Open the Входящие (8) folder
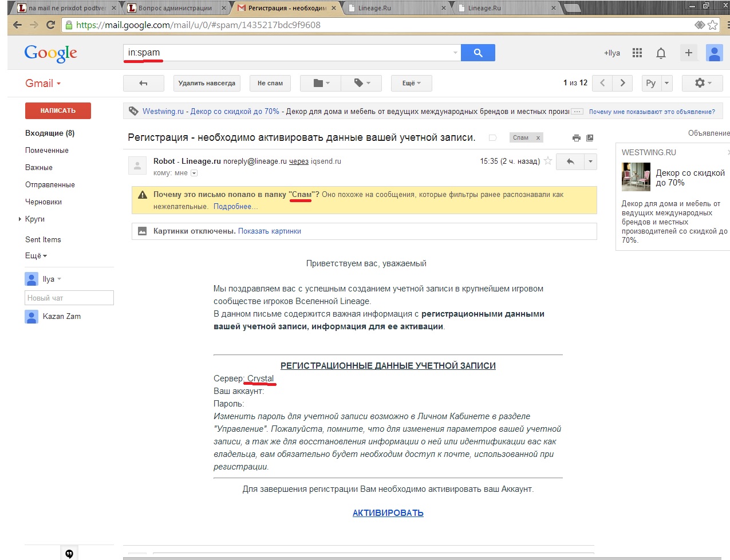 tap(50, 133)
